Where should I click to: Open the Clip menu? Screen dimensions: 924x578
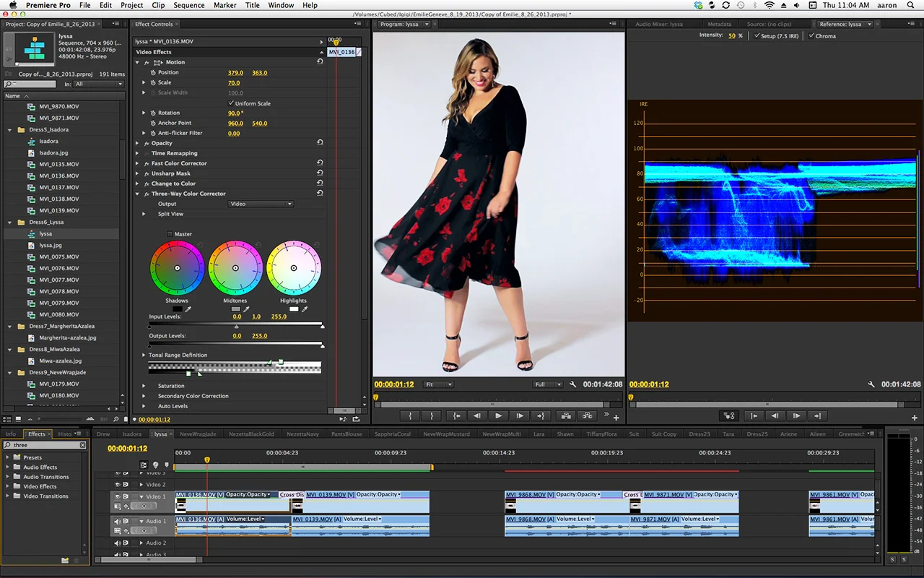pos(158,5)
